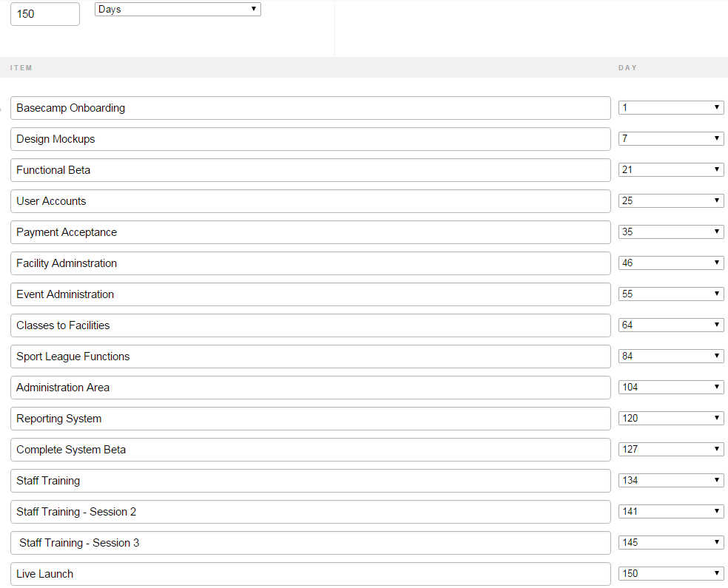Click the Design Mockups item field
Image resolution: width=728 pixels, height=588 pixels.
tap(311, 139)
